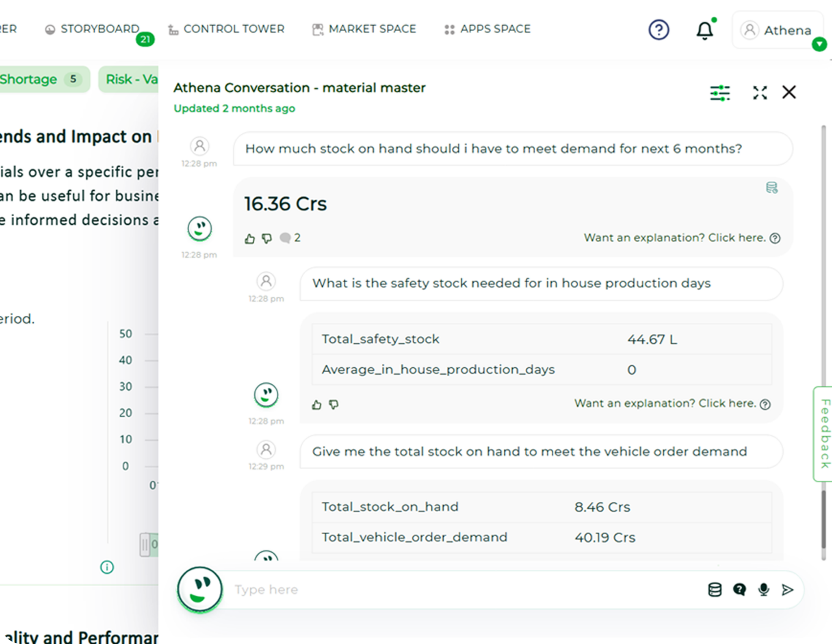832x644 pixels.
Task: Open the Control Tower menu
Action: (x=226, y=29)
